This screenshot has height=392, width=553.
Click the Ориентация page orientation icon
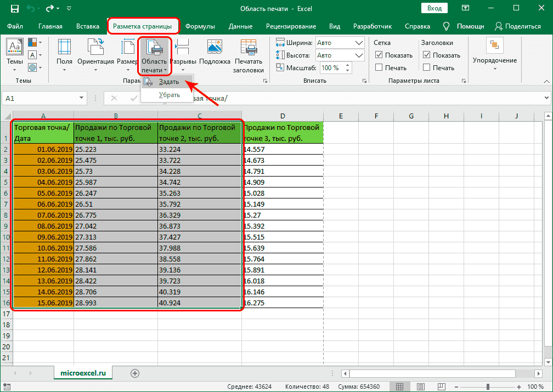[x=95, y=55]
